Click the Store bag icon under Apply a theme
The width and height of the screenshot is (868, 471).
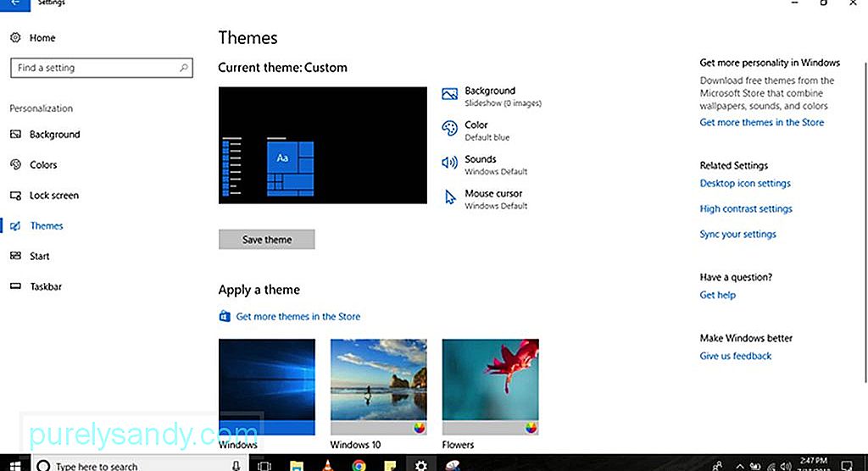pyautogui.click(x=224, y=316)
